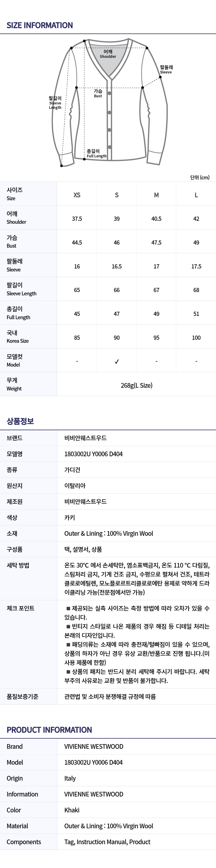Select the M size column header

(x=156, y=195)
